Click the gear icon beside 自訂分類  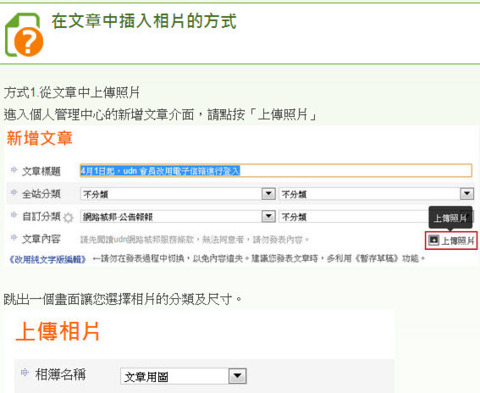(68, 218)
